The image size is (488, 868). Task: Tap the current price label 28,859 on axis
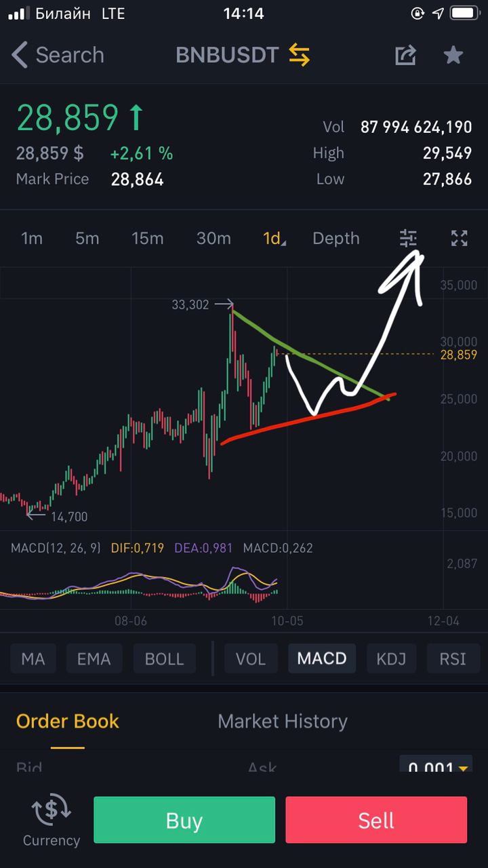pos(459,355)
